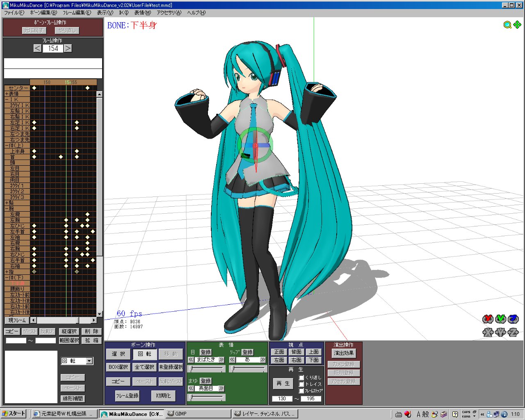The height and width of the screenshot is (420, 525).
Task: Click the next eyebrow arrow beside 真面目
Action: click(221, 388)
